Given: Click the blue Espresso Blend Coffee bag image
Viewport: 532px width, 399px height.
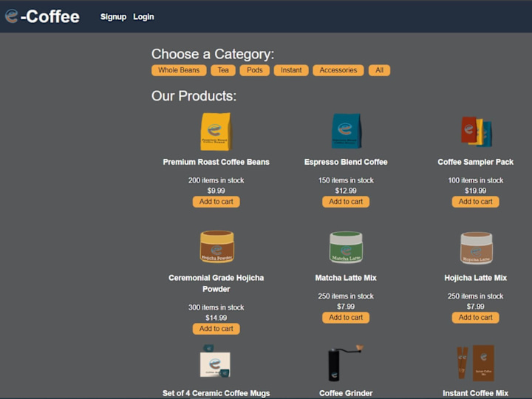Looking at the screenshot, I should [x=346, y=131].
